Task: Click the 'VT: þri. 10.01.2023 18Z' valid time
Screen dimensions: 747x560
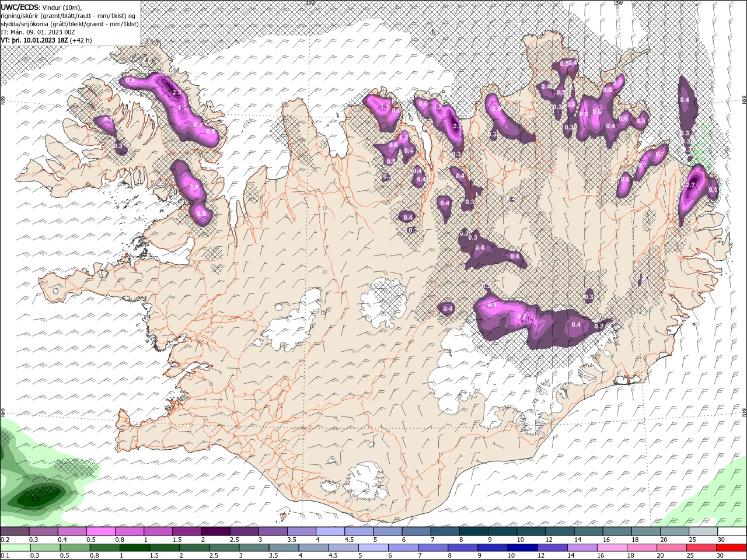Action: (35, 40)
